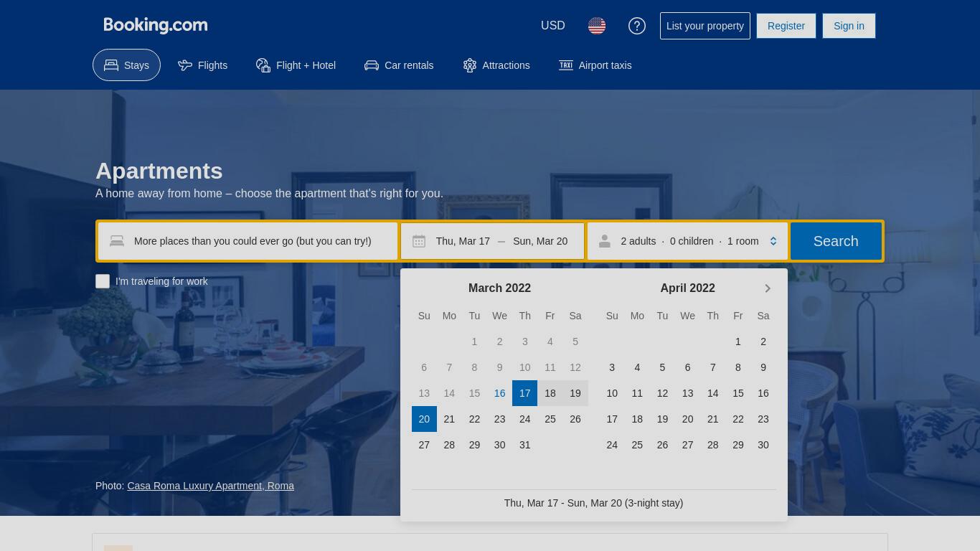Expand the guests and rooms selector
The width and height of the screenshot is (980, 551).
(687, 241)
